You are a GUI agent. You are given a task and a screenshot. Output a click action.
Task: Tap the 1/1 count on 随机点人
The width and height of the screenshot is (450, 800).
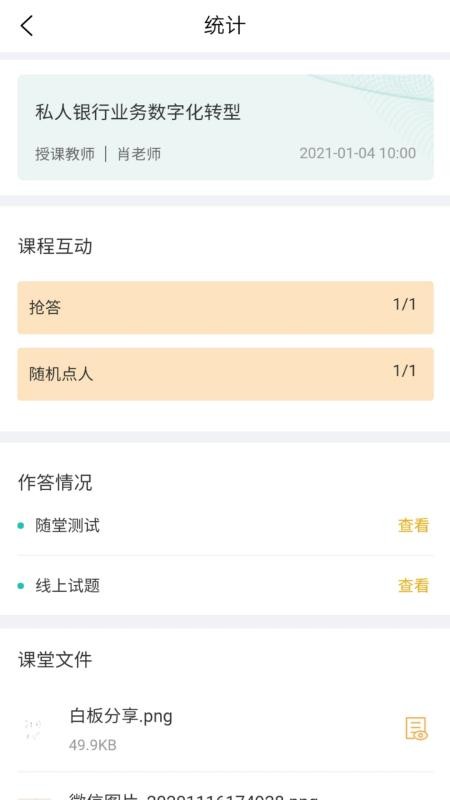(405, 371)
